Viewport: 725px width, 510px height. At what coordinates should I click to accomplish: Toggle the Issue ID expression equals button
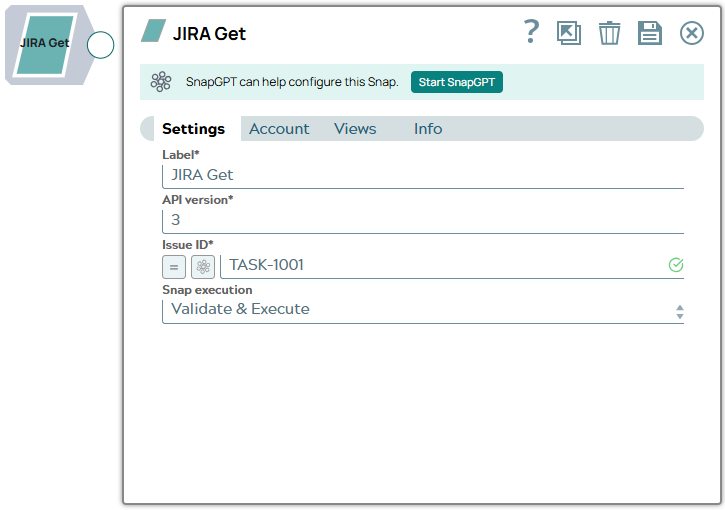[174, 267]
